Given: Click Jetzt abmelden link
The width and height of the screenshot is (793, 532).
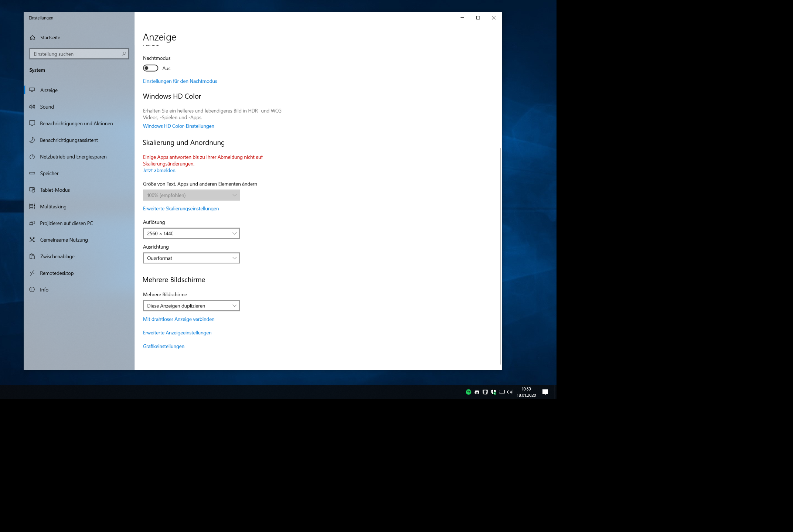Looking at the screenshot, I should click(x=159, y=170).
